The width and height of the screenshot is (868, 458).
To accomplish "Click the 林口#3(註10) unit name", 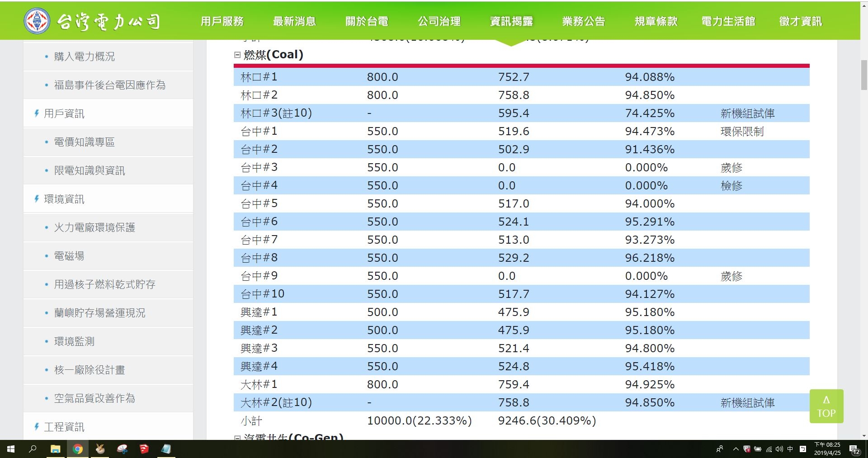I will [276, 113].
